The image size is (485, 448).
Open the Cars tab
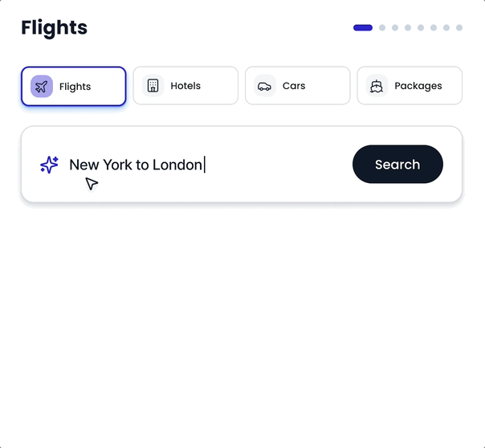(x=294, y=86)
